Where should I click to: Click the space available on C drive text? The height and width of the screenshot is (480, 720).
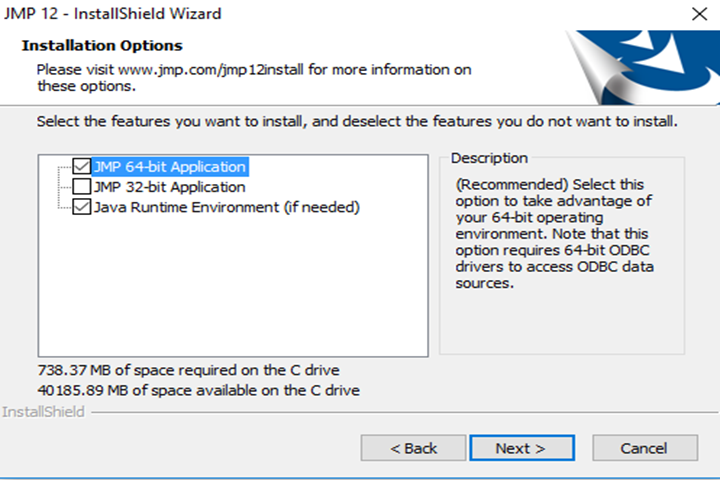198,390
